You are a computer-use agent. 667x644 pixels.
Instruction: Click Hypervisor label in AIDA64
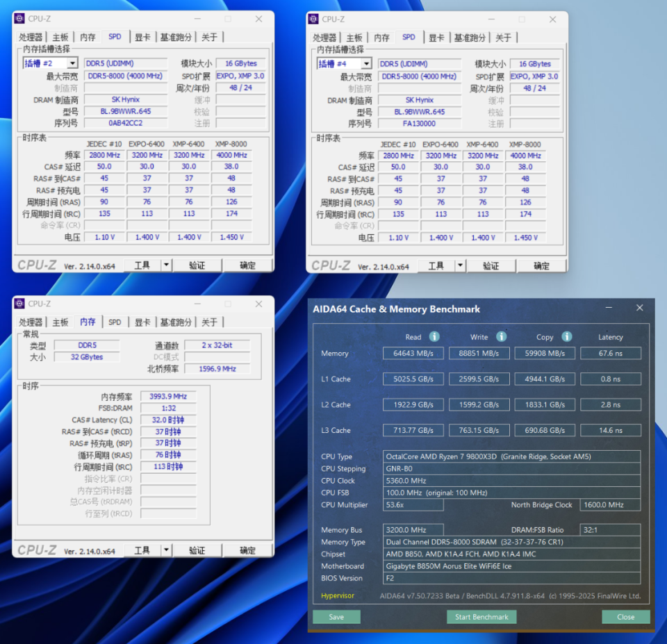point(338,595)
